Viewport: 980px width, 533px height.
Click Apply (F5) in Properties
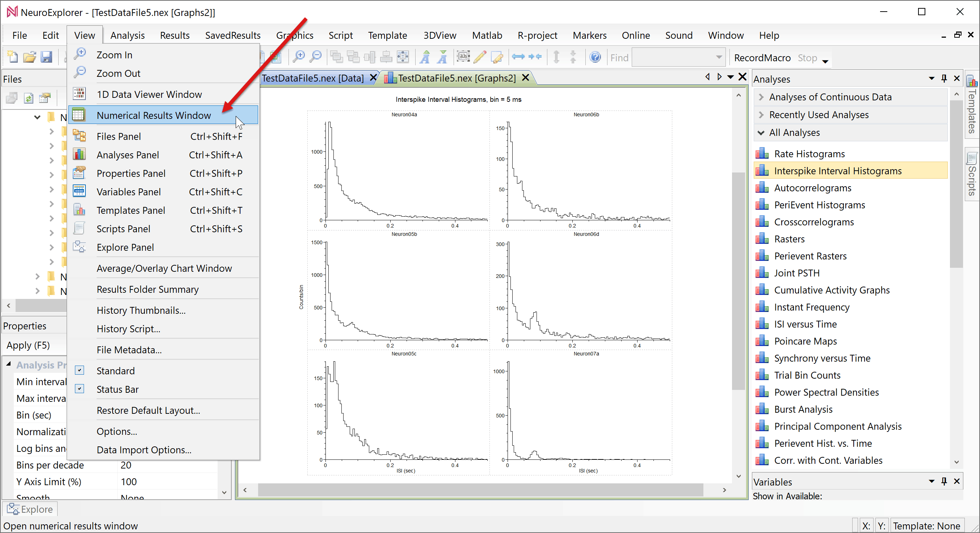coord(28,345)
